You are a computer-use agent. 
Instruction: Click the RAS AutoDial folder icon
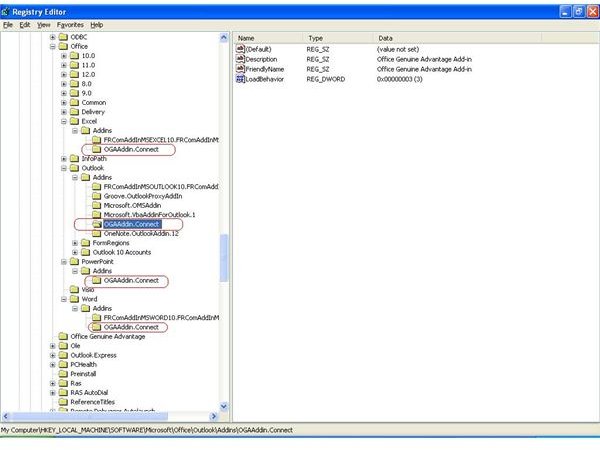[63, 393]
